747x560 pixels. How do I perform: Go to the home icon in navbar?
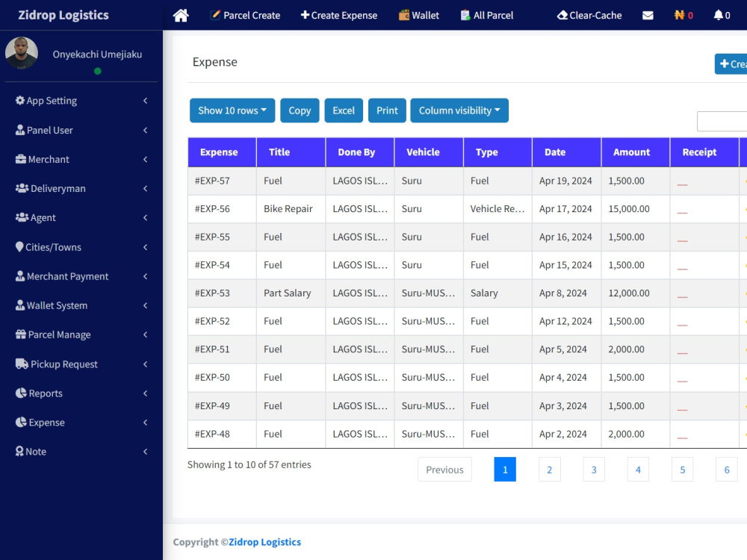181,15
